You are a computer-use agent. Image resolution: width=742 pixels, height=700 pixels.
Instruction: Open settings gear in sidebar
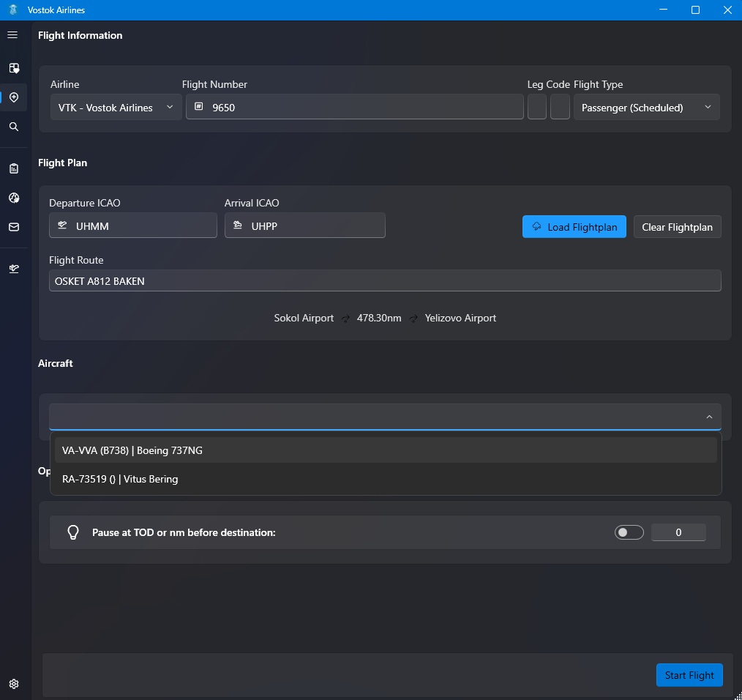click(14, 684)
